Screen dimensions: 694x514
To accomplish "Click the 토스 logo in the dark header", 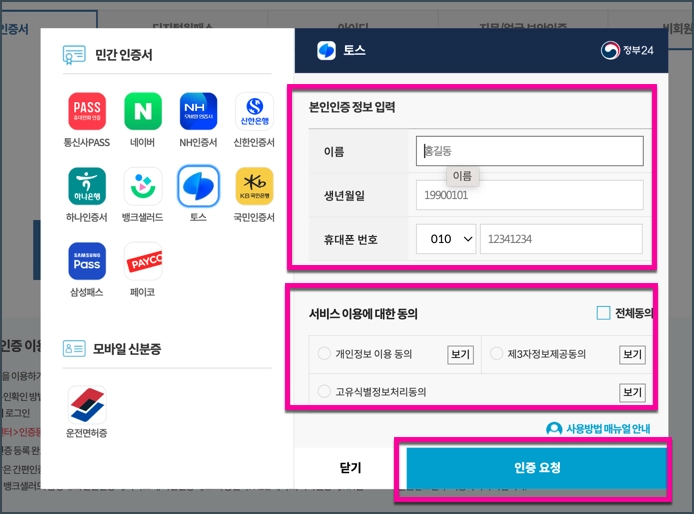I will pos(327,50).
